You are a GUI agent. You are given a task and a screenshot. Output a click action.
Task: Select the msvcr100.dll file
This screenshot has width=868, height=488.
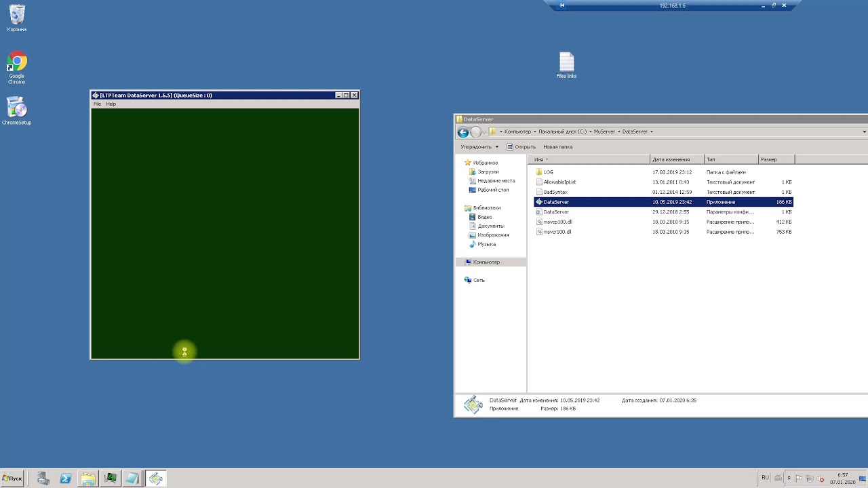coord(663,232)
